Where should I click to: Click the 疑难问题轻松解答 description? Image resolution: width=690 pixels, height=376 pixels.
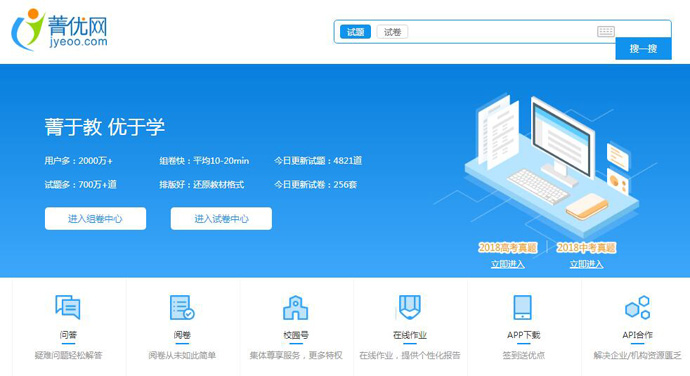point(68,355)
